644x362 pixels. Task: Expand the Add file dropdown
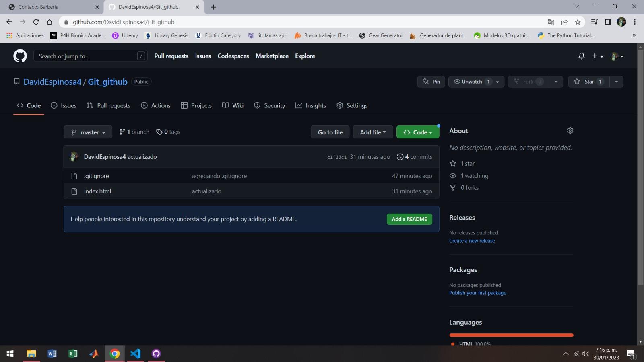[x=373, y=132]
